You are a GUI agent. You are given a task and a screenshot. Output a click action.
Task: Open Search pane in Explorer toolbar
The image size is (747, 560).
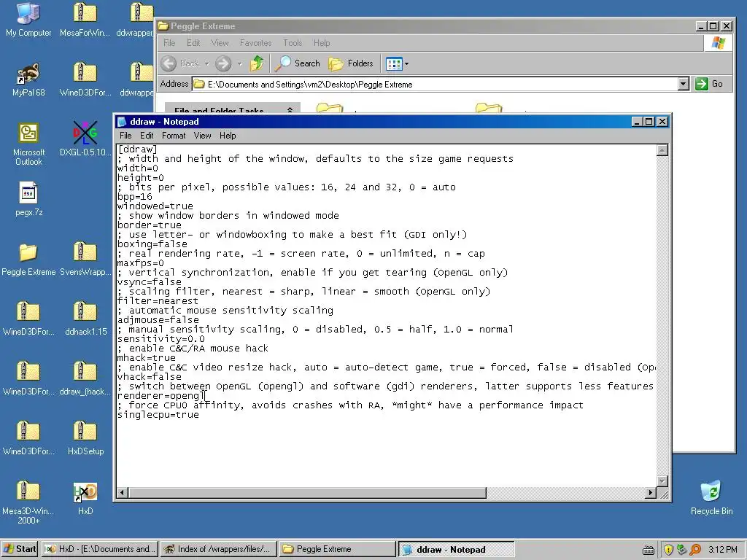(x=298, y=63)
